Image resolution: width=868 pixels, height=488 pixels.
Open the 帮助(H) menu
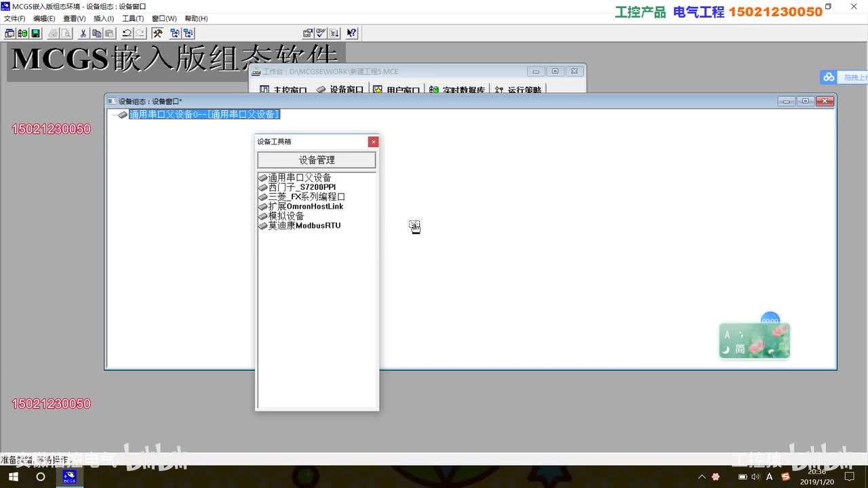(196, 19)
